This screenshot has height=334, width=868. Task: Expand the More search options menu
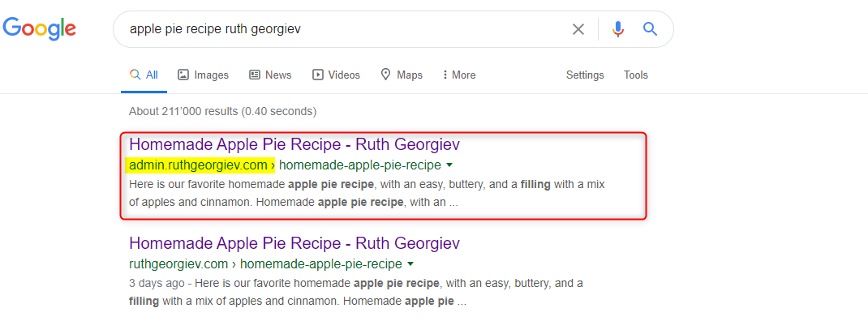point(459,75)
